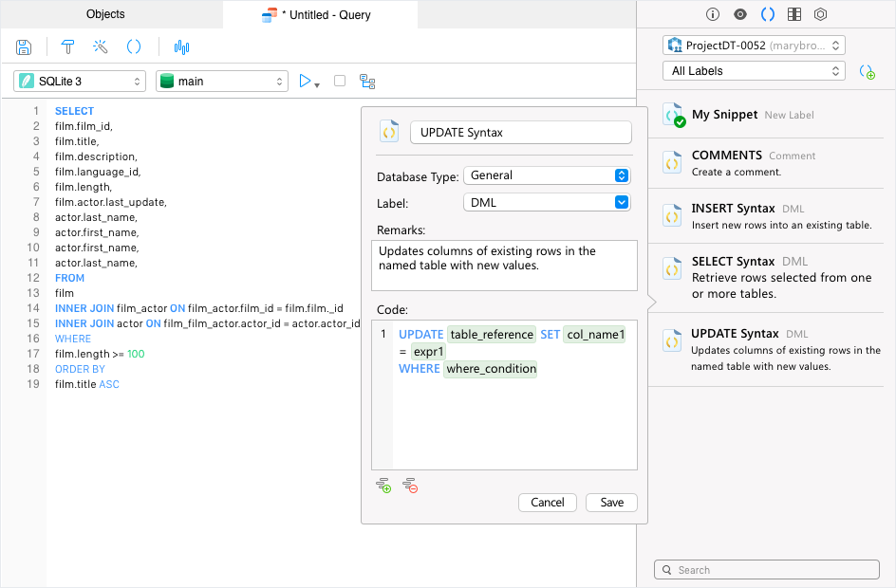Click the Preview eye icon at top
The height and width of the screenshot is (588, 896).
(x=741, y=14)
